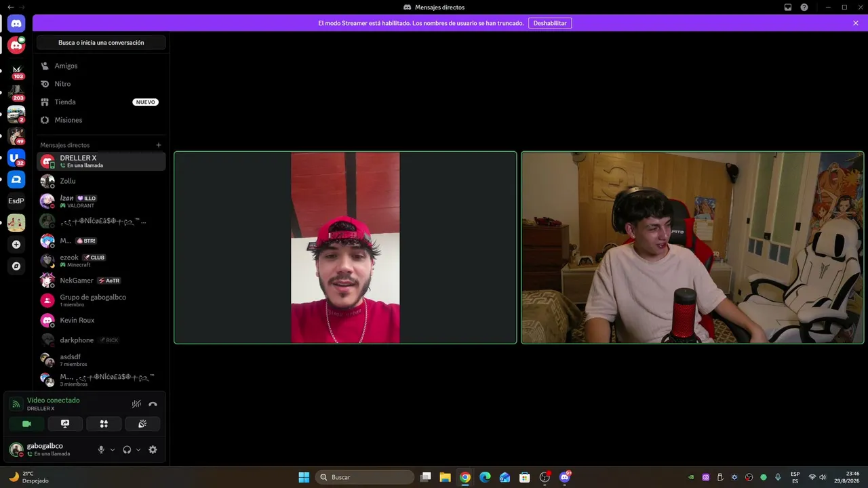The height and width of the screenshot is (488, 868).
Task: Open Google Chrome from the taskbar
Action: (x=465, y=477)
